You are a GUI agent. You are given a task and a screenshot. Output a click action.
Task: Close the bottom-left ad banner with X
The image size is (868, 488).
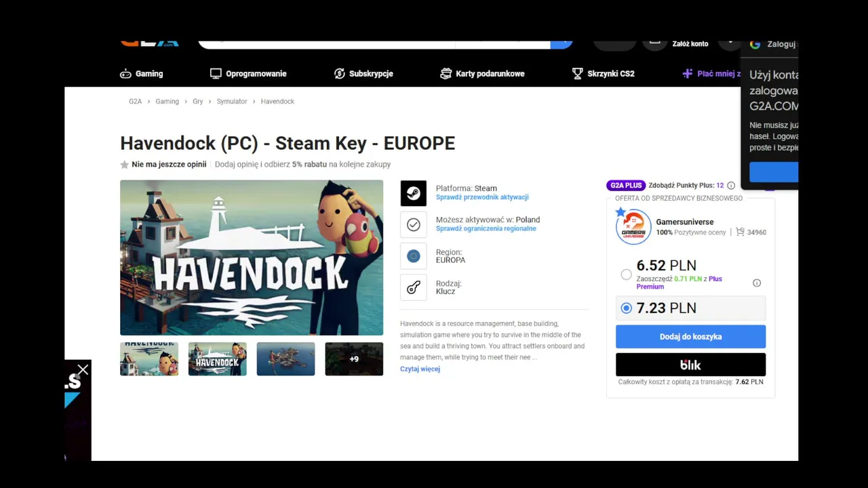83,369
